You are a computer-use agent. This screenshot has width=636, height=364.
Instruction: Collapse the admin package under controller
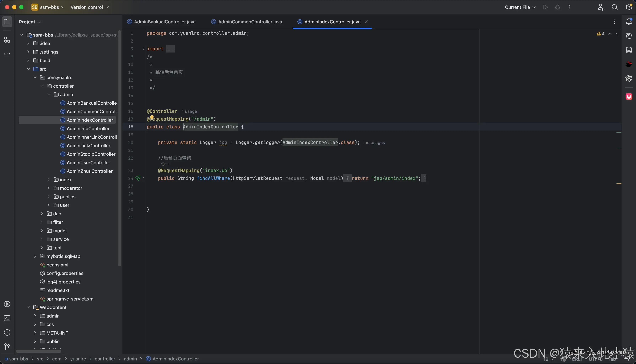click(x=48, y=95)
